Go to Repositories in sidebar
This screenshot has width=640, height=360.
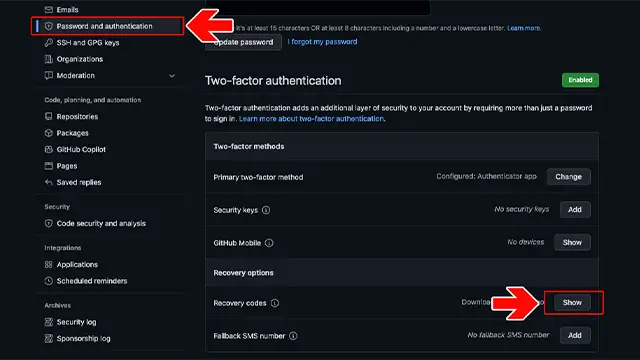pos(77,117)
